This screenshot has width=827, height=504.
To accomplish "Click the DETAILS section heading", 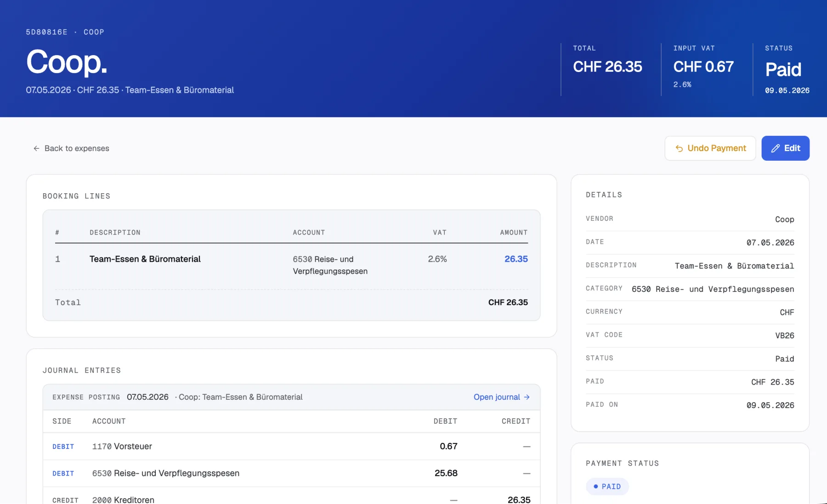I will (x=604, y=195).
